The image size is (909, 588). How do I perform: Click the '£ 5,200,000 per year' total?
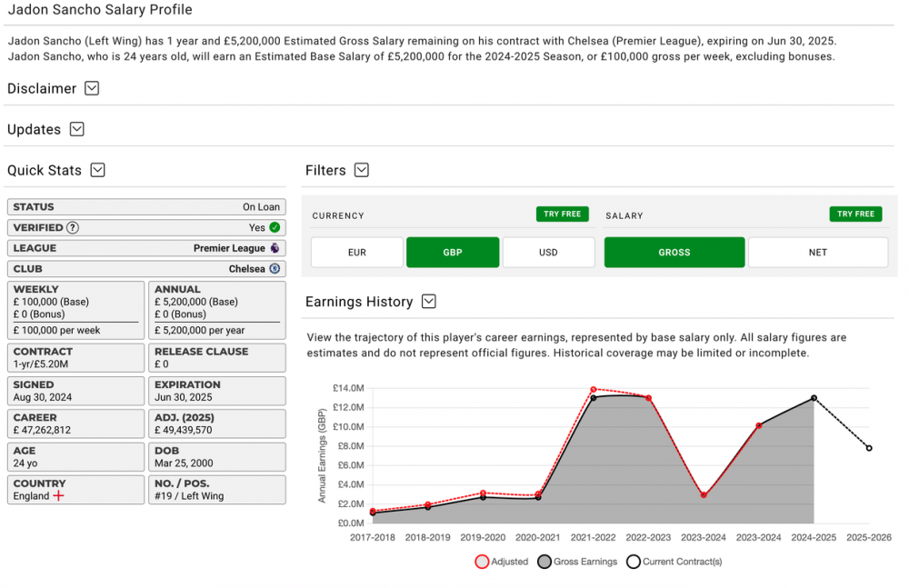point(199,331)
